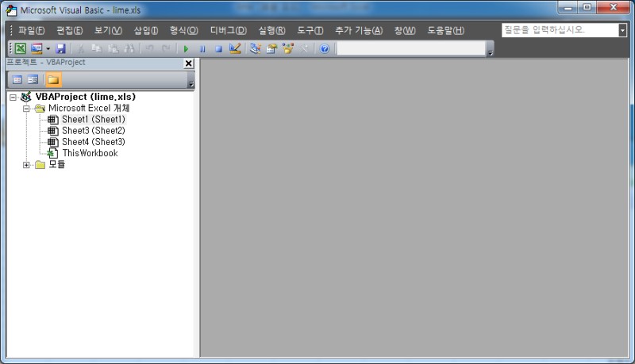This screenshot has width=635, height=364.
Task: Click the Visual Basic title bar icon
Action: click(11, 10)
